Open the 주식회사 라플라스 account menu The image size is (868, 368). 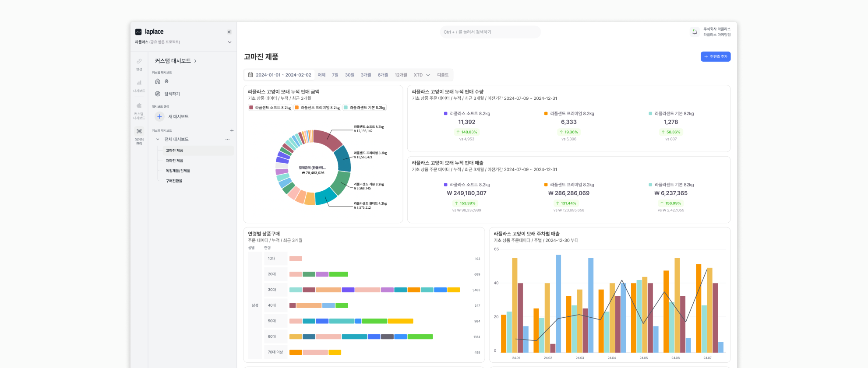coord(717,32)
